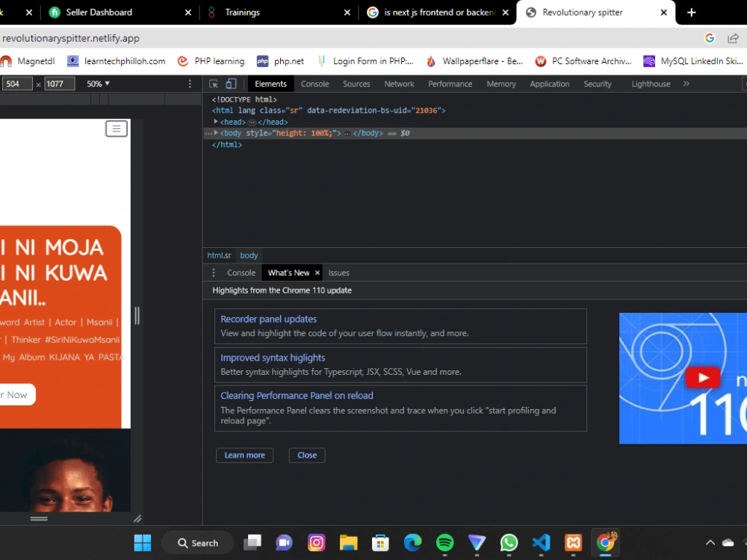
Task: Open Wallpaperflare bookmark
Action: [x=474, y=61]
